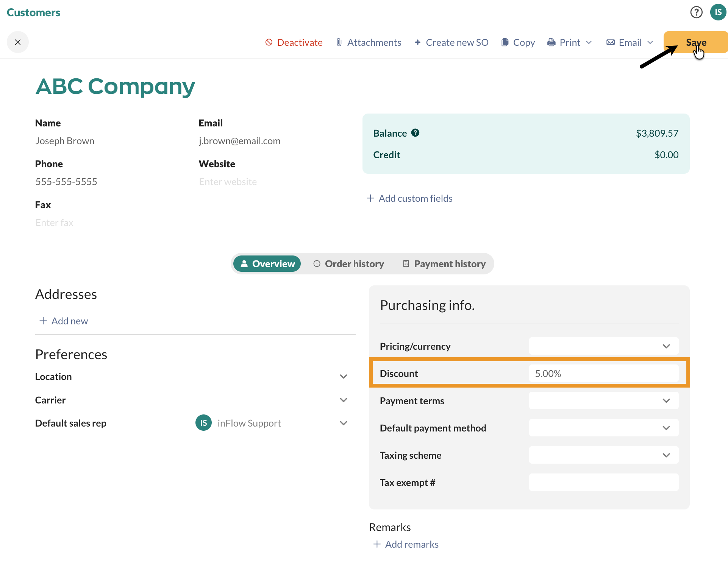Expand the Payment terms dropdown
Screen dimensions: 728x570
[x=603, y=400]
